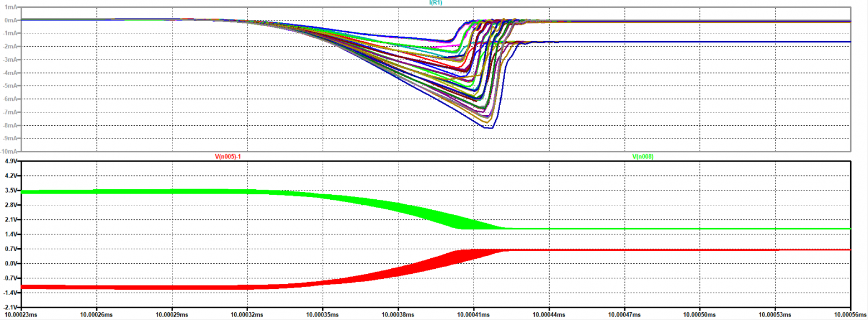Click the 10.00026ms time axis label
Viewport: 868px width, 320px height.
(97, 314)
